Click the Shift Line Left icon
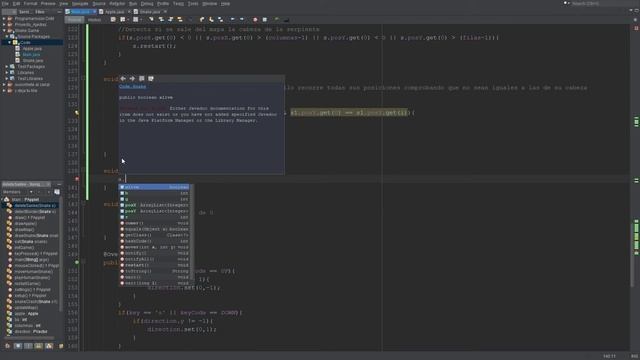Image resolution: width=640 pixels, height=360 pixels. click(232, 20)
